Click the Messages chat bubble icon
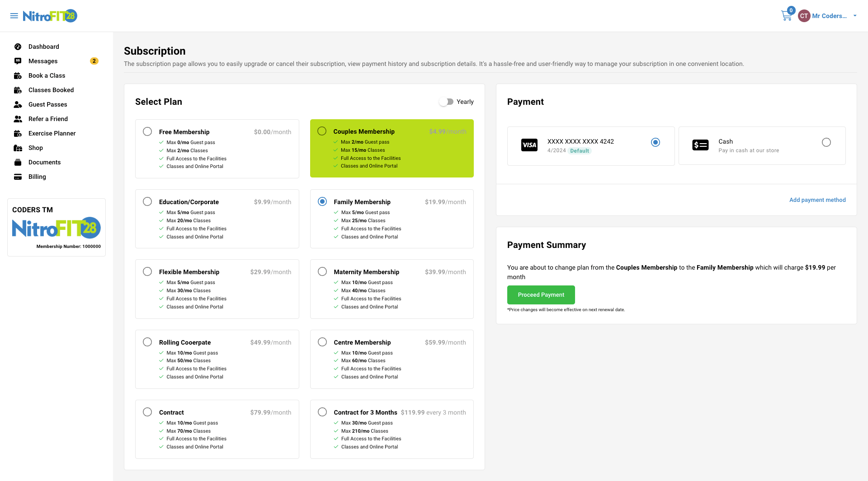 click(x=18, y=61)
